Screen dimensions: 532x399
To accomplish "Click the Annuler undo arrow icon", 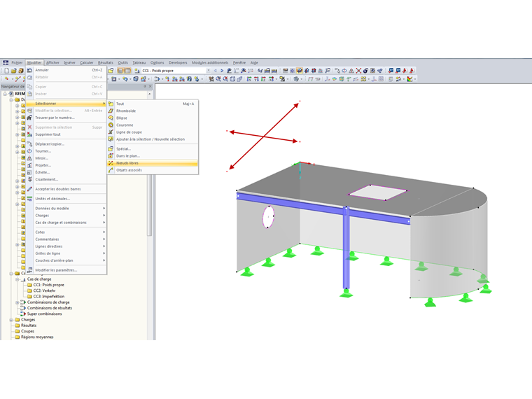I will coord(29,70).
